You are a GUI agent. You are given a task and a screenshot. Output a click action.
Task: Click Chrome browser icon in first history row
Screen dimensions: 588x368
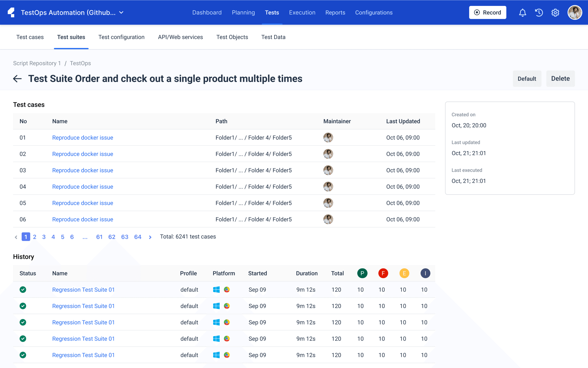pyautogui.click(x=227, y=289)
